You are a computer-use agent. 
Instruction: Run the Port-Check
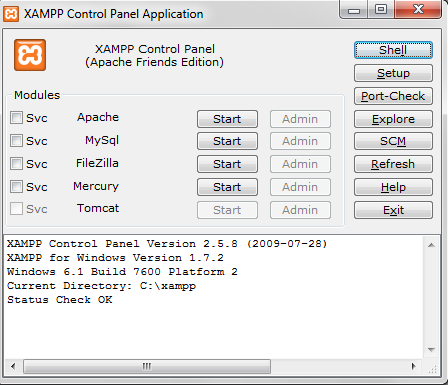(393, 96)
